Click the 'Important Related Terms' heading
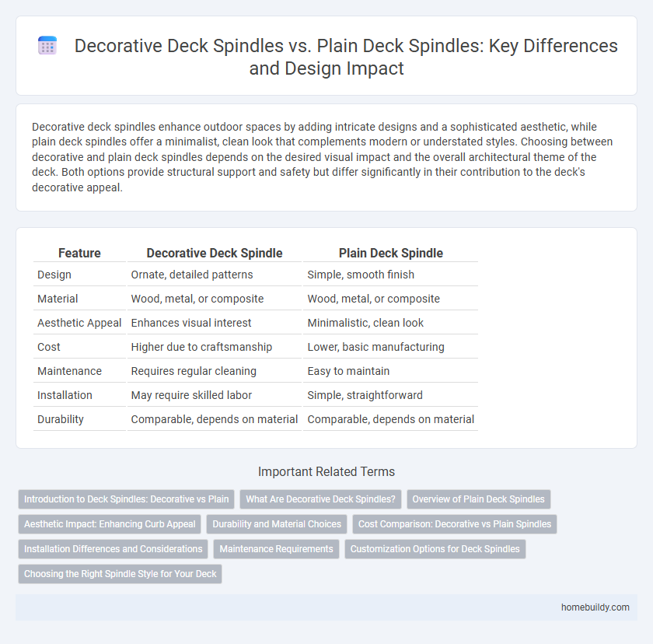This screenshot has height=644, width=653. [326, 471]
